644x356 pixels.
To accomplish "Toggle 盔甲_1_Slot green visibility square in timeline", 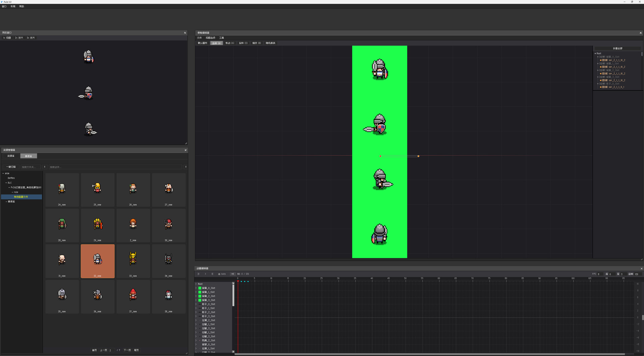I will coord(200,292).
